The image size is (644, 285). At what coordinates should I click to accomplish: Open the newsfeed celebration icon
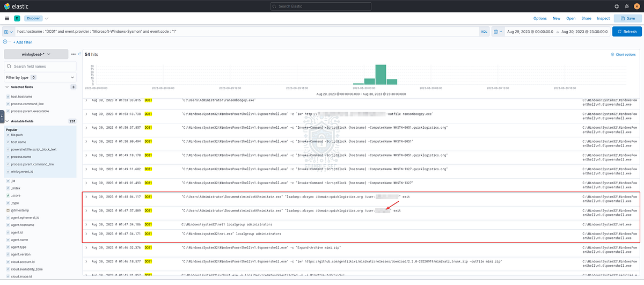coord(627,6)
